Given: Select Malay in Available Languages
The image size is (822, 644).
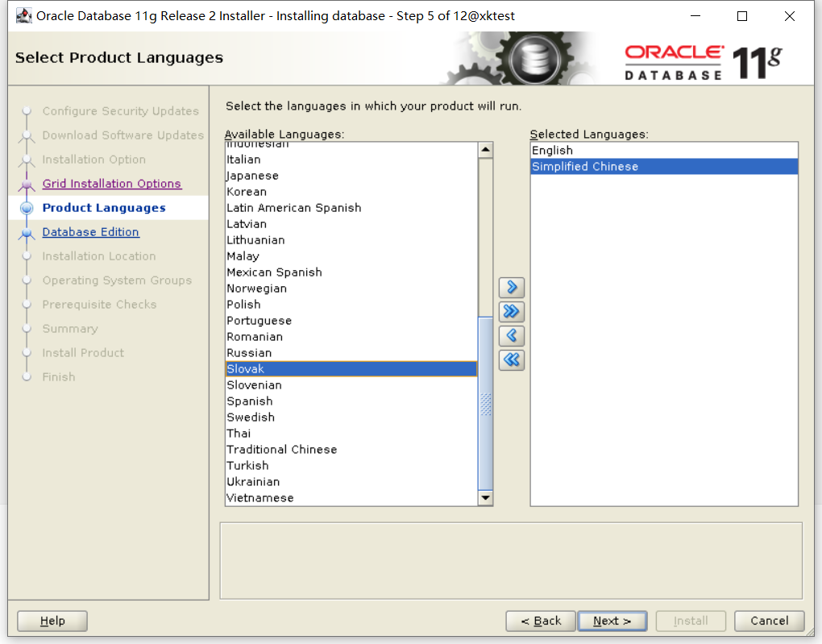Looking at the screenshot, I should tap(351, 256).
